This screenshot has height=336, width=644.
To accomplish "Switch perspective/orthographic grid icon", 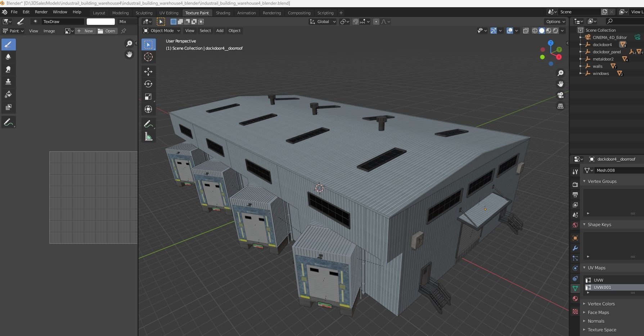I will (560, 106).
